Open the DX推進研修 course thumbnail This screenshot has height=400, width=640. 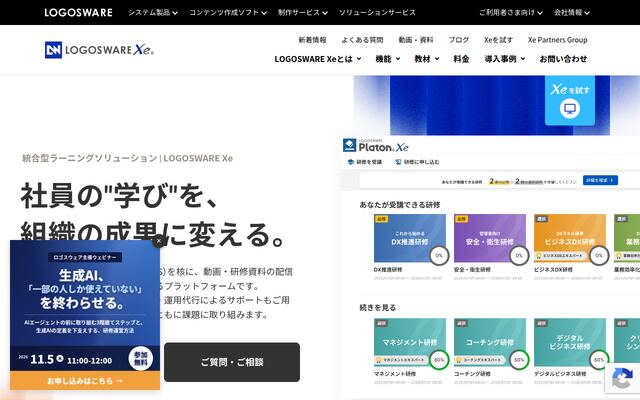(x=410, y=238)
